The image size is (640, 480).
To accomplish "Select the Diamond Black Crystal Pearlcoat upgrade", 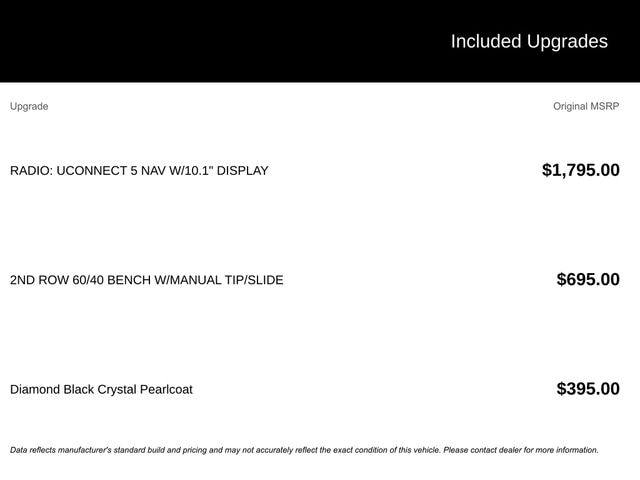I will tap(101, 389).
